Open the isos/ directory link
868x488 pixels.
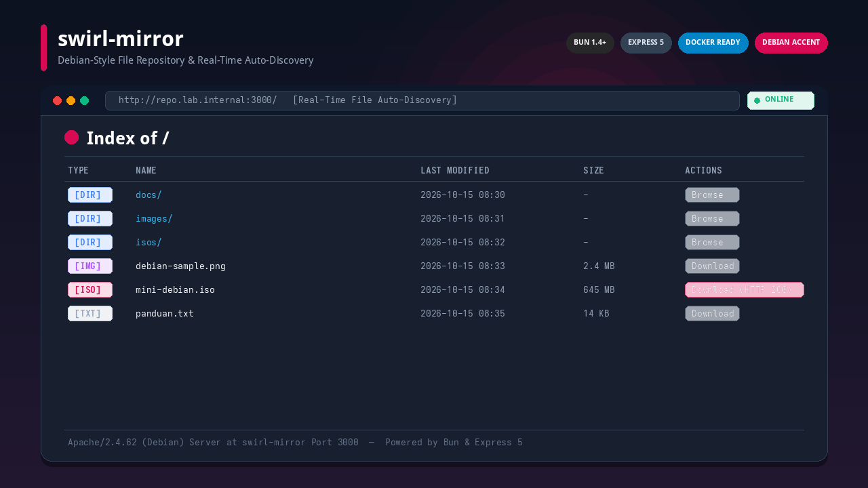[x=149, y=243]
